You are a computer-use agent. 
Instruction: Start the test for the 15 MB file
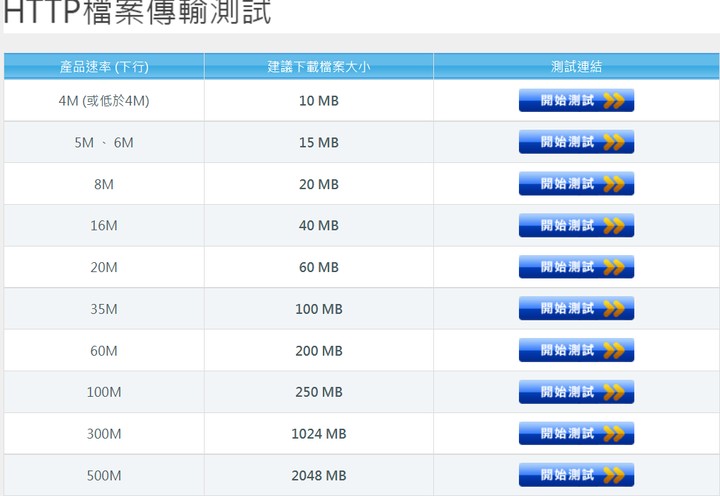click(576, 142)
